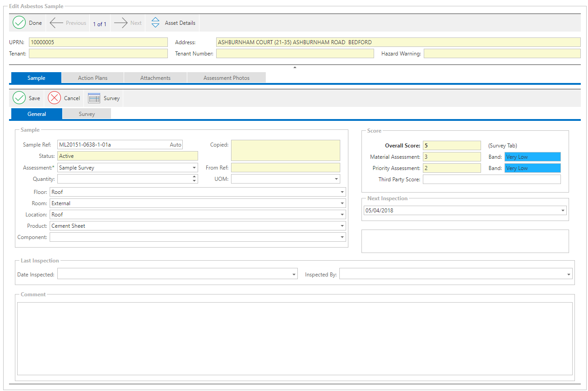The height and width of the screenshot is (391, 588).
Task: Click the Third Party Score field
Action: (491, 179)
